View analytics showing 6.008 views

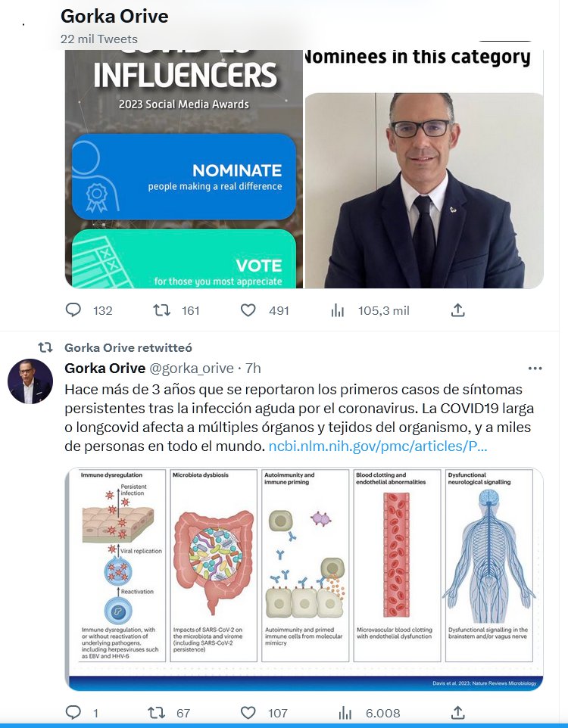pyautogui.click(x=345, y=713)
